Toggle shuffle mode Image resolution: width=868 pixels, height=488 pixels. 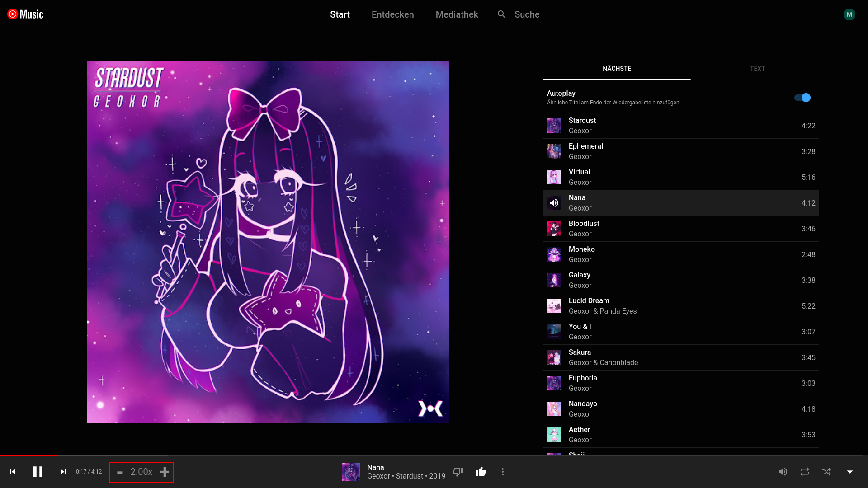(826, 472)
